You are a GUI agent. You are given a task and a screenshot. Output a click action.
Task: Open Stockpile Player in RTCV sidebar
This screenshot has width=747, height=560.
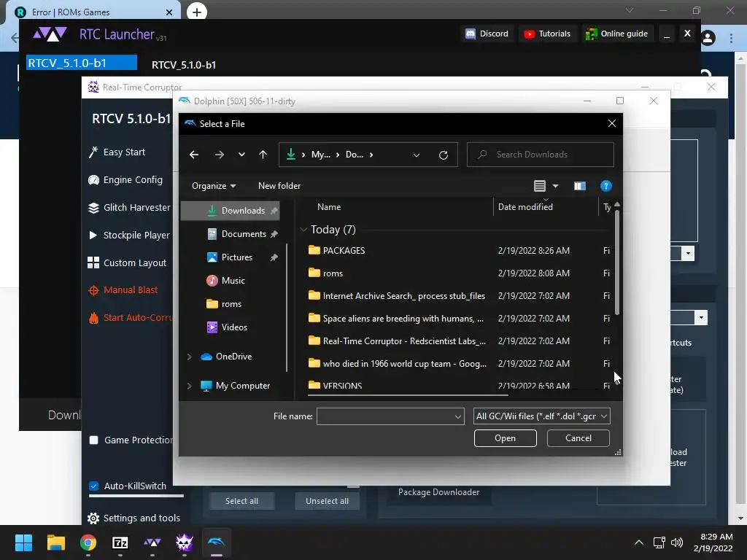tap(129, 236)
